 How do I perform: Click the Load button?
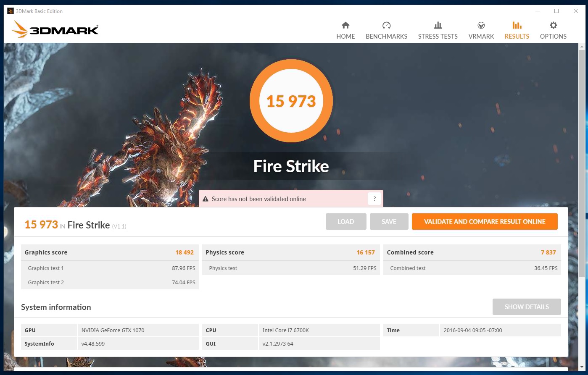tap(346, 222)
